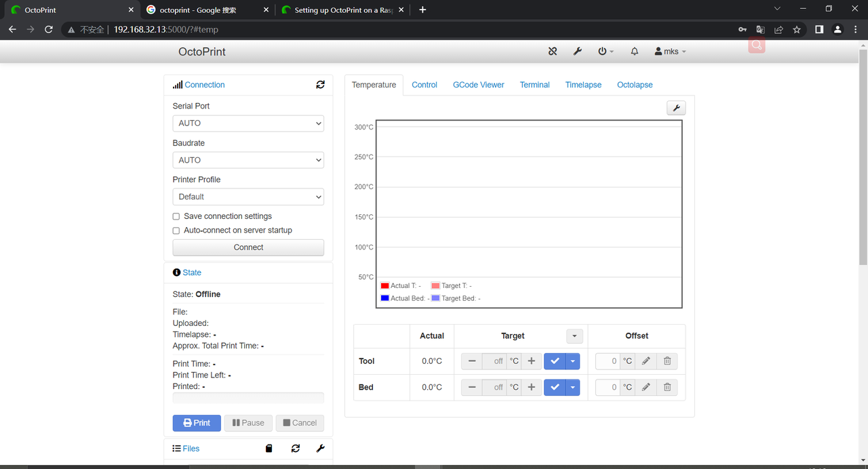
Task: Open the Files panel wrench settings
Action: click(320, 449)
